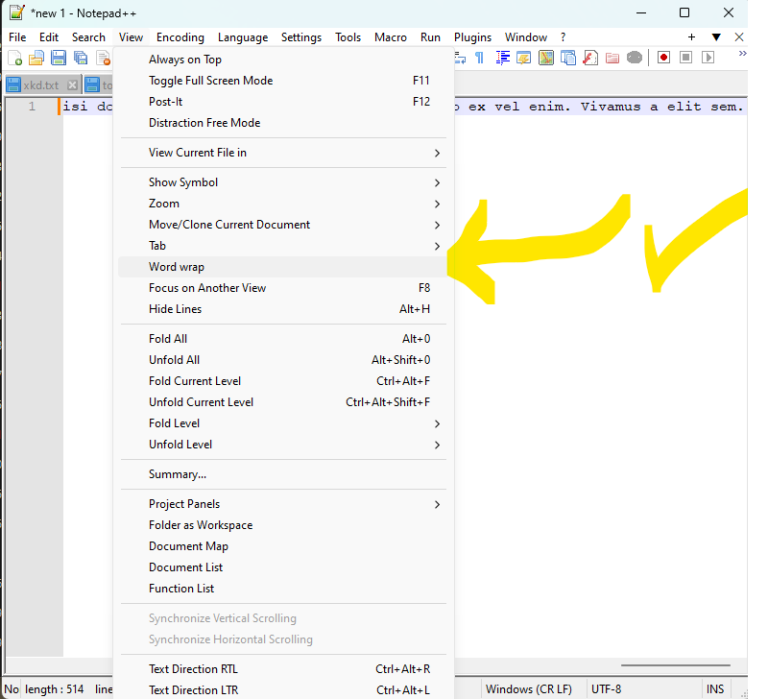768x699 pixels.
Task: Start macro recording with the red record icon
Action: point(663,58)
